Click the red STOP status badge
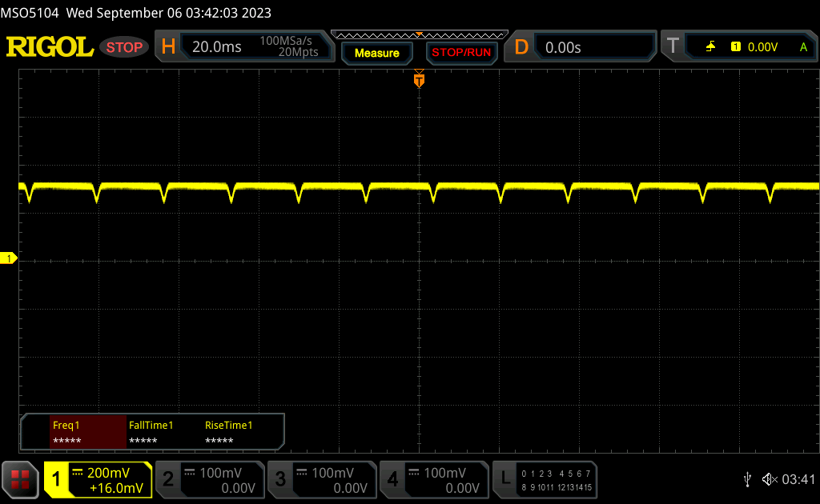Image resolution: width=820 pixels, height=504 pixels. (x=124, y=47)
